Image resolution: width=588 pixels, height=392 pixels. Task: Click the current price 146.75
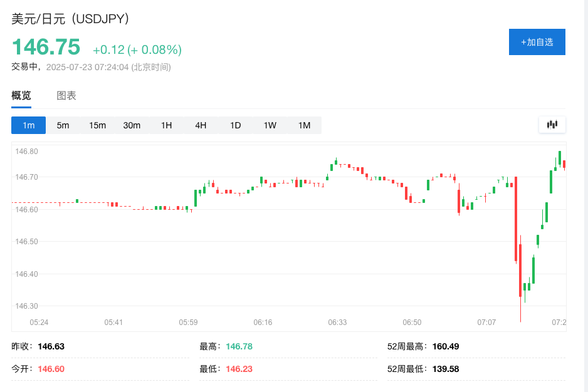[46, 48]
